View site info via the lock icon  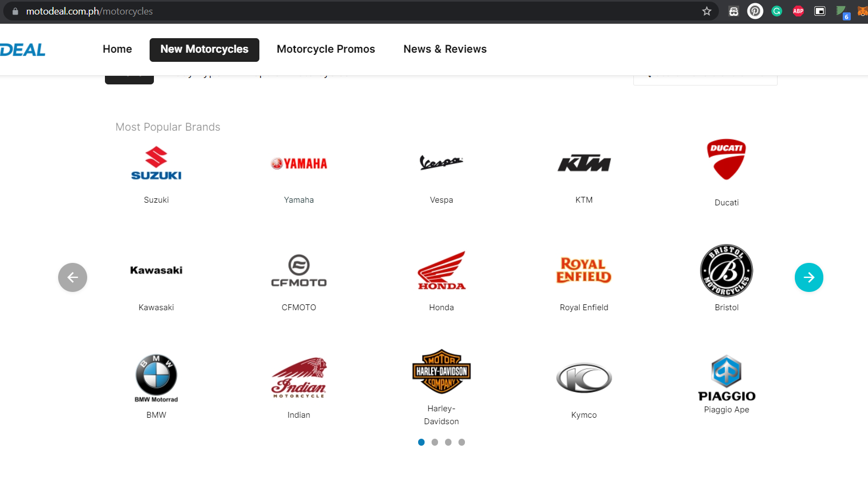point(15,11)
